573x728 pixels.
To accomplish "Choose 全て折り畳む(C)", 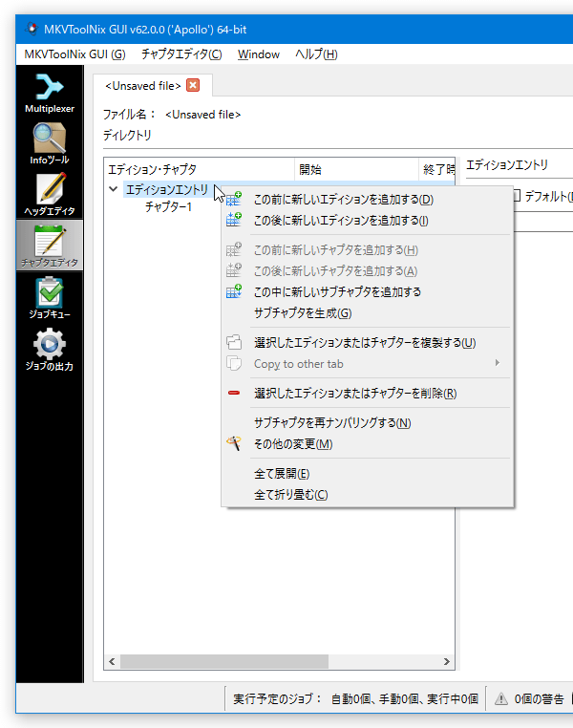I will (368, 495).
